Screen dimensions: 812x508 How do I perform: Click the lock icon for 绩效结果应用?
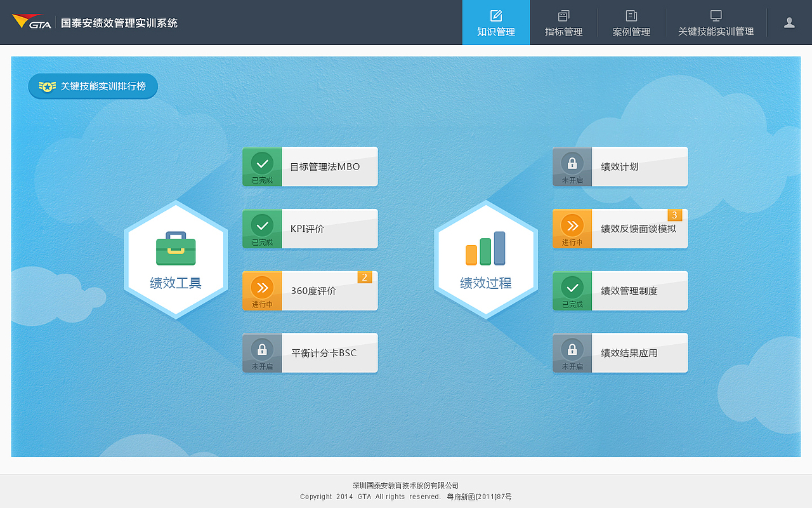coord(572,349)
